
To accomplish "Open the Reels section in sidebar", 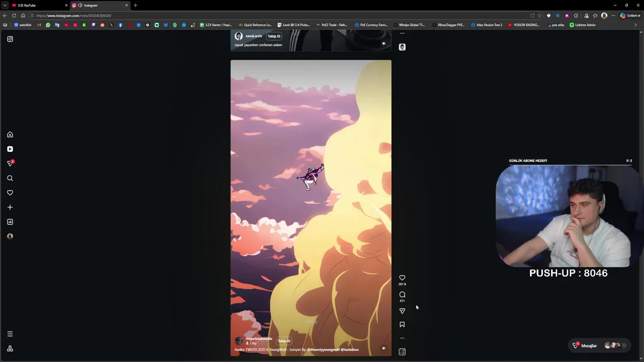I will tap(10, 149).
